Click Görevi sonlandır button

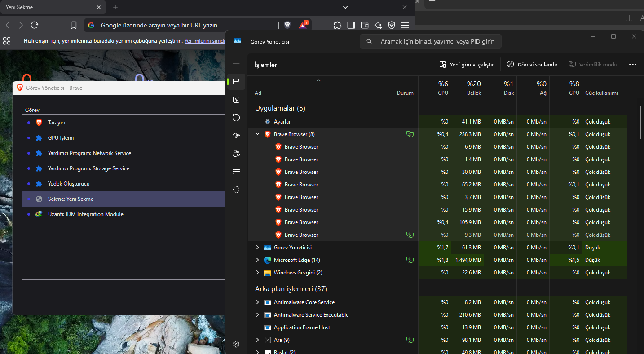coord(532,65)
